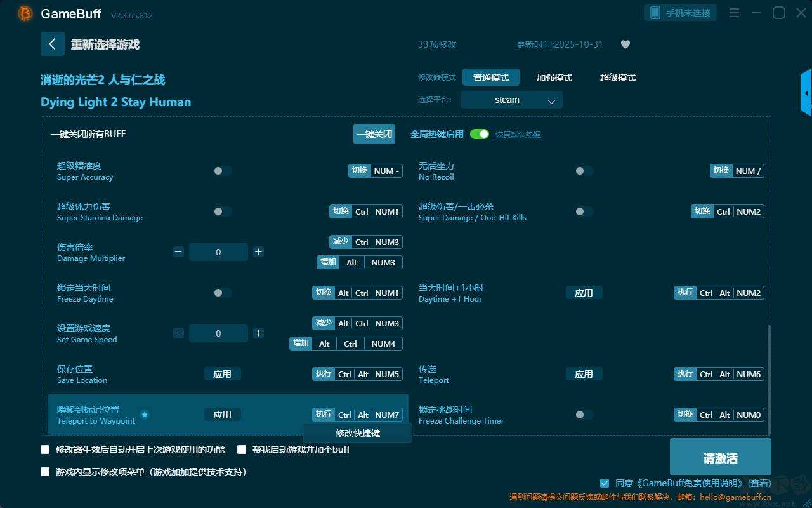This screenshot has height=508, width=812.
Task: Apply Save Location
Action: pyautogui.click(x=223, y=374)
